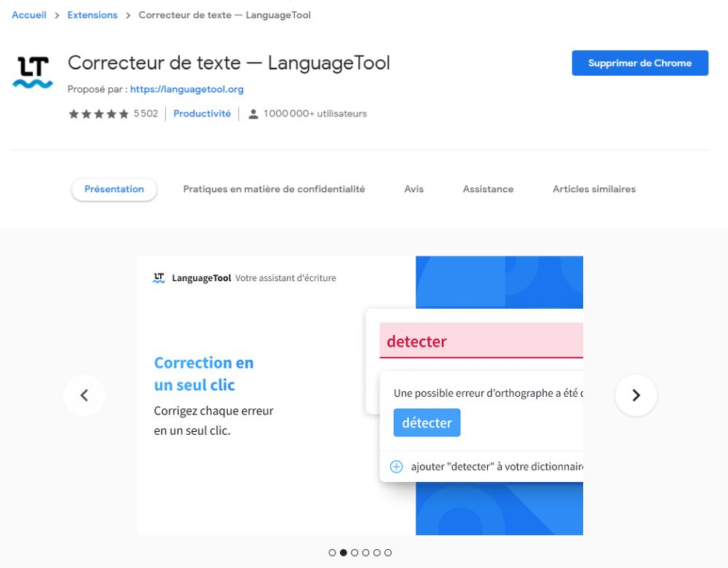Open the Présentation tab
The image size is (728, 568).
(x=114, y=189)
